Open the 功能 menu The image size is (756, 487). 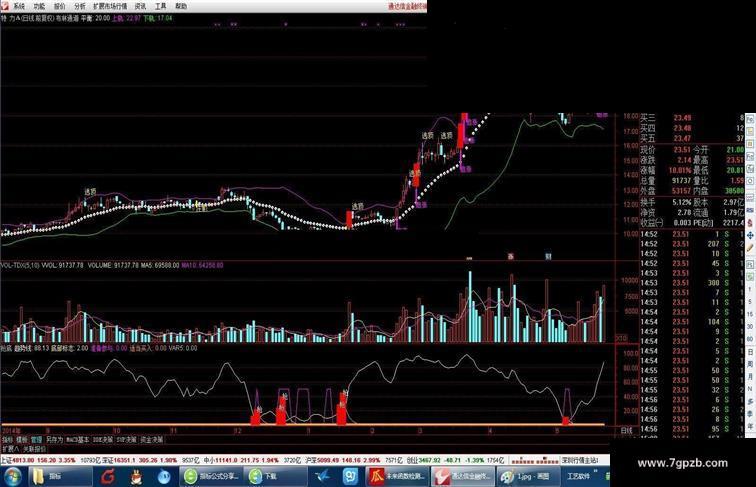(x=40, y=6)
